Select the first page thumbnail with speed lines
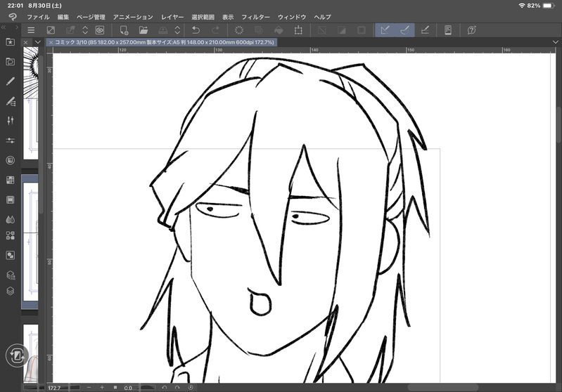The height and width of the screenshot is (392, 562). [x=31, y=103]
